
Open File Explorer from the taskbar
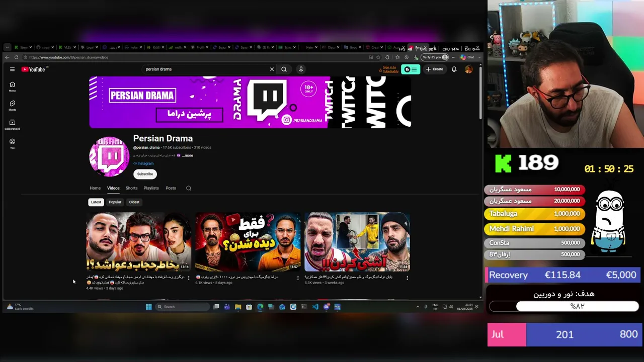(x=238, y=307)
